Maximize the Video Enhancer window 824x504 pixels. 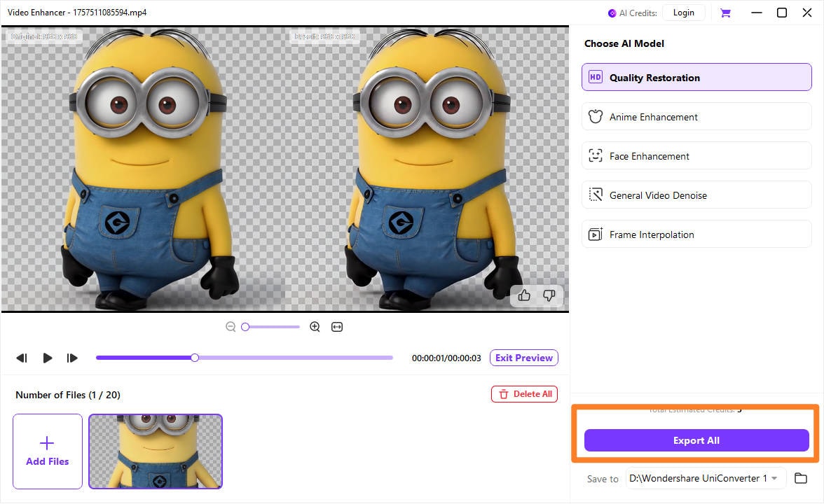(x=782, y=13)
